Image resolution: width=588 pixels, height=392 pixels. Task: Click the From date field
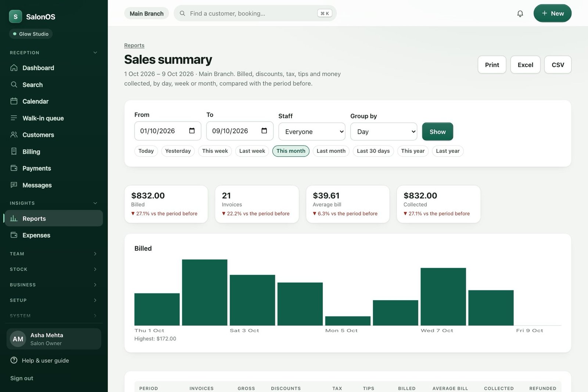click(168, 131)
